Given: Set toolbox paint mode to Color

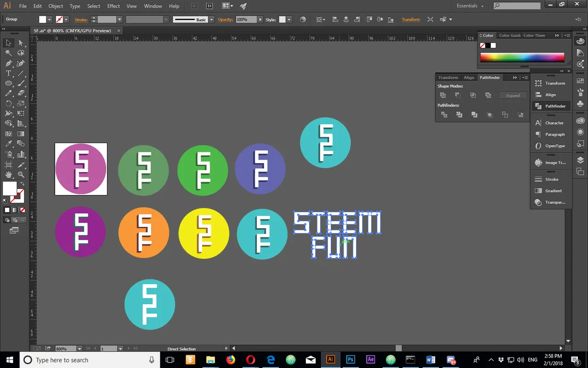Looking at the screenshot, I should pos(7,210).
